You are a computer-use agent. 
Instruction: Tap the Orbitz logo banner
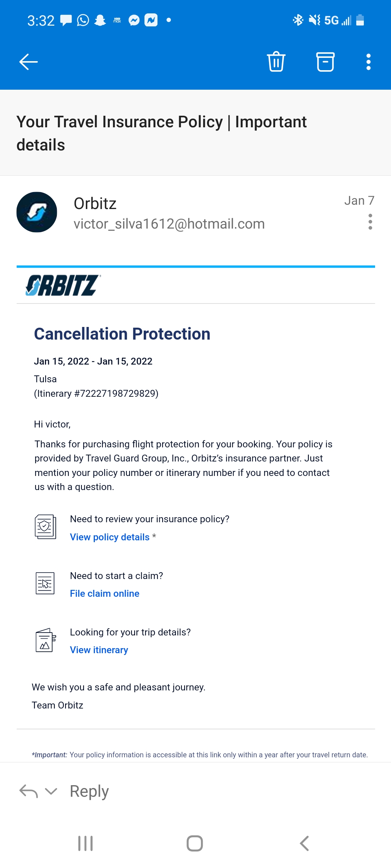pos(63,285)
